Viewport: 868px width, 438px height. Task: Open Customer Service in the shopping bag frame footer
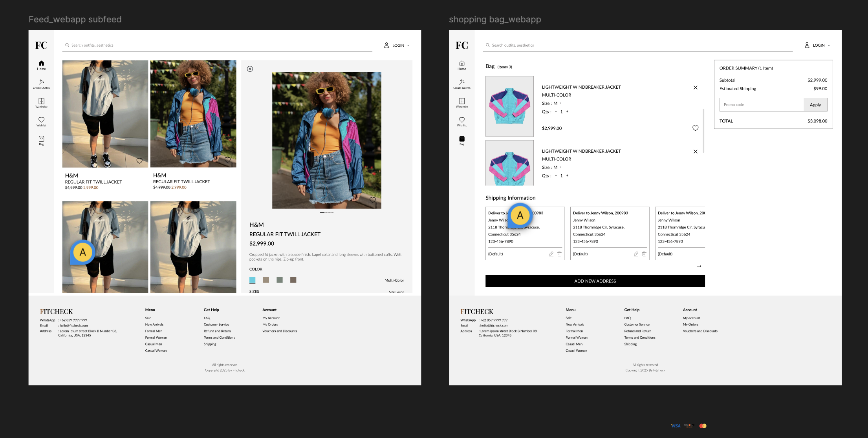click(637, 325)
